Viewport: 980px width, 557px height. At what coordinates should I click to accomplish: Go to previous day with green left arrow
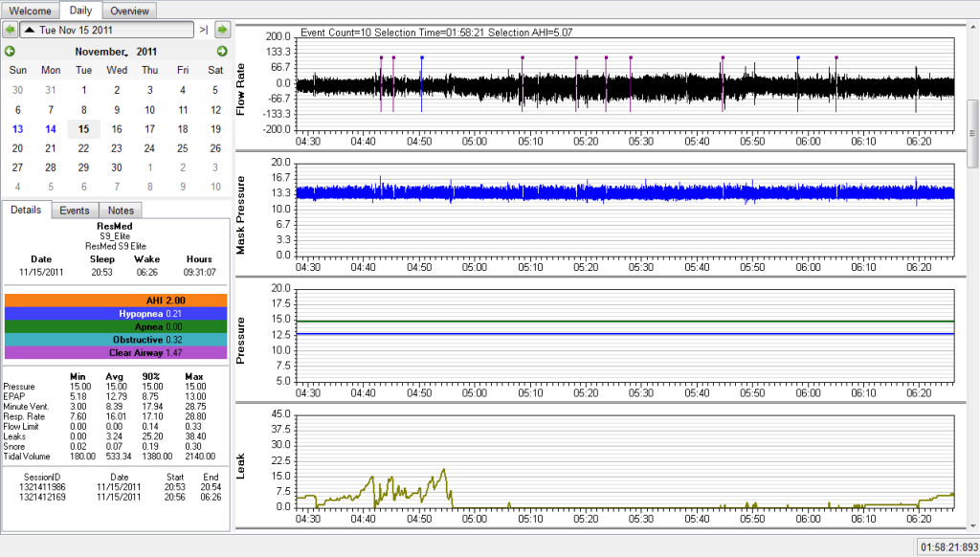[x=11, y=30]
